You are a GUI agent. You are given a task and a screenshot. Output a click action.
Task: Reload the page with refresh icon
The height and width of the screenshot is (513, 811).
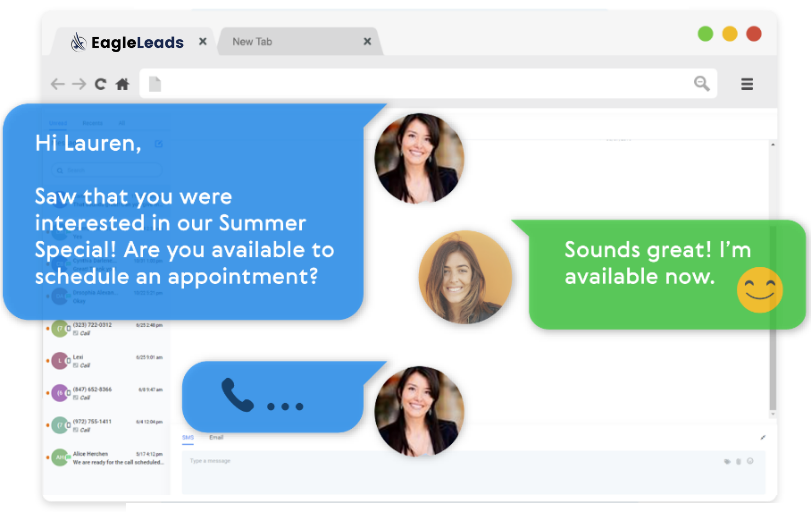pos(100,84)
